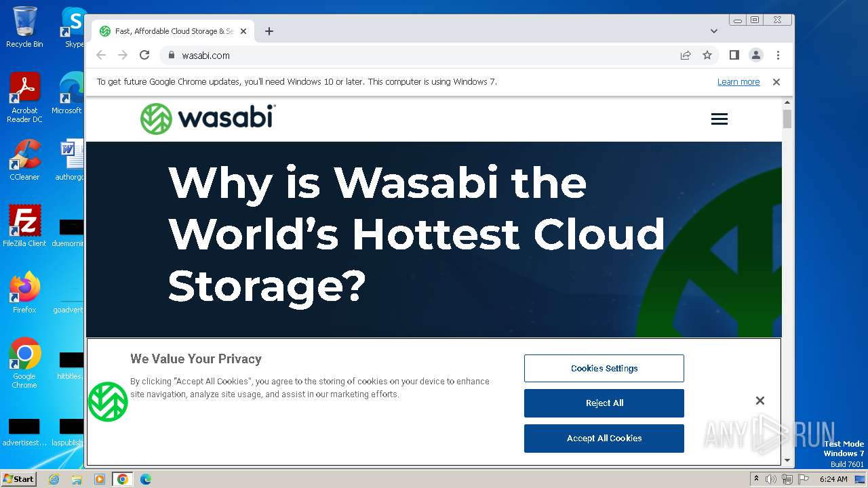Viewport: 868px width, 488px height.
Task: Click Reject All button
Action: pos(604,403)
